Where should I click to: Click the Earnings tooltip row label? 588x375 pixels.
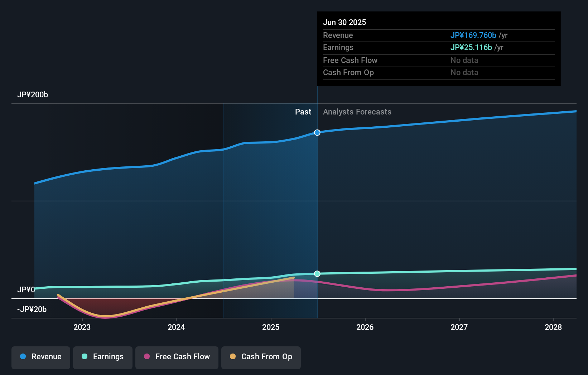click(338, 48)
